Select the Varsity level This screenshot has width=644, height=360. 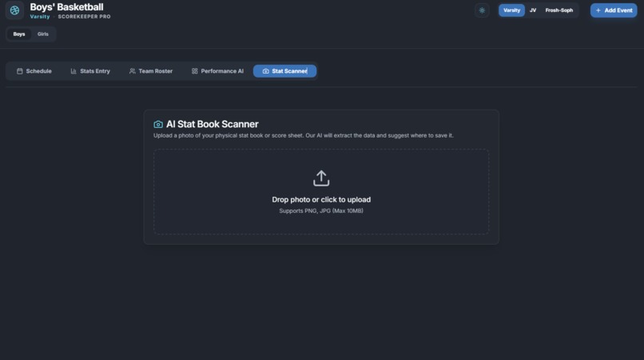click(x=511, y=10)
